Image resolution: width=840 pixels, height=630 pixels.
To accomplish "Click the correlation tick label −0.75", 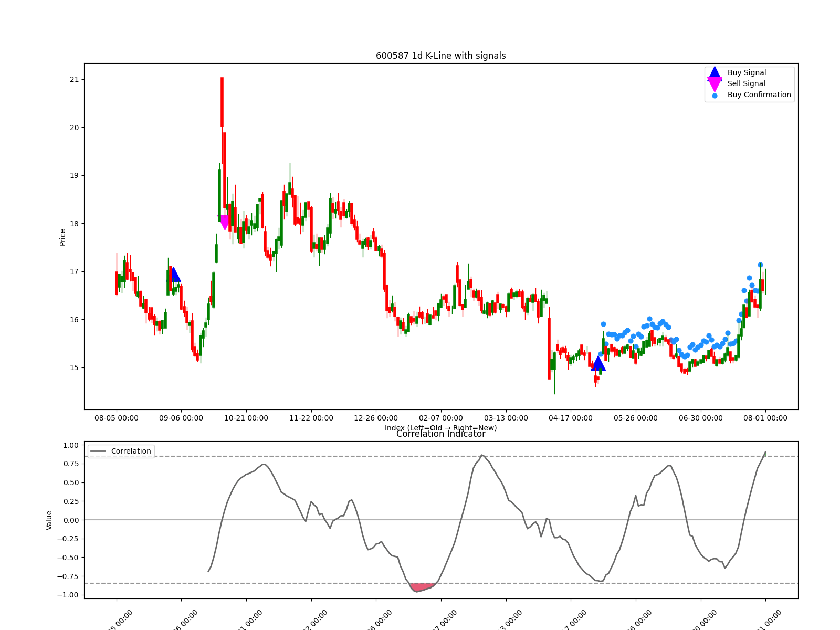I will (x=68, y=576).
